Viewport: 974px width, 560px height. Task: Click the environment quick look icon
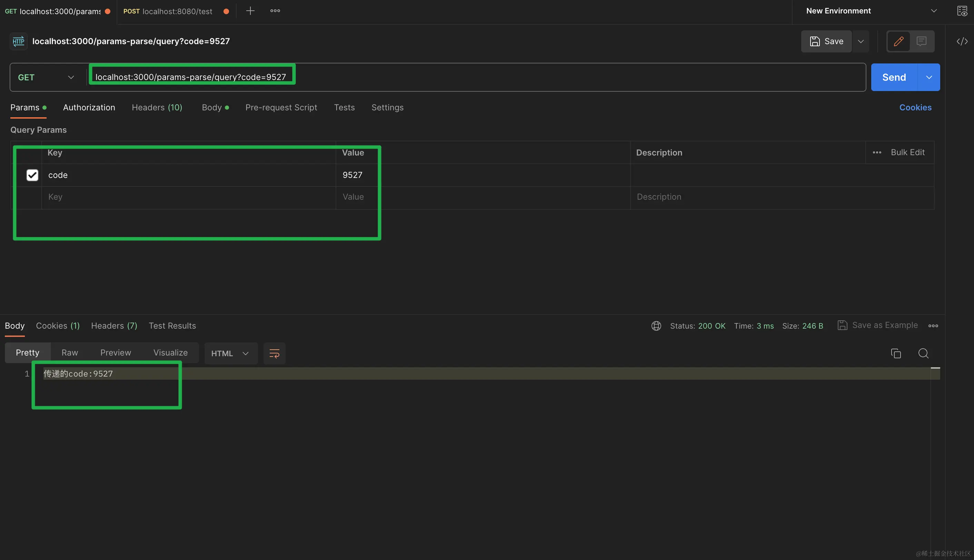coord(962,11)
